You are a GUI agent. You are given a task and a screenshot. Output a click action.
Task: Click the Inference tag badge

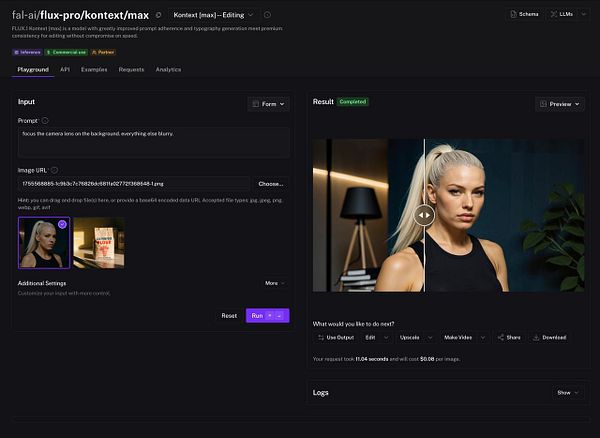click(x=27, y=52)
